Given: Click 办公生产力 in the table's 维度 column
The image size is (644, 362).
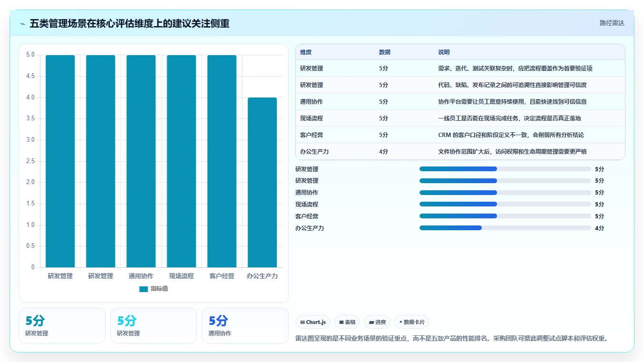Looking at the screenshot, I should point(314,152).
